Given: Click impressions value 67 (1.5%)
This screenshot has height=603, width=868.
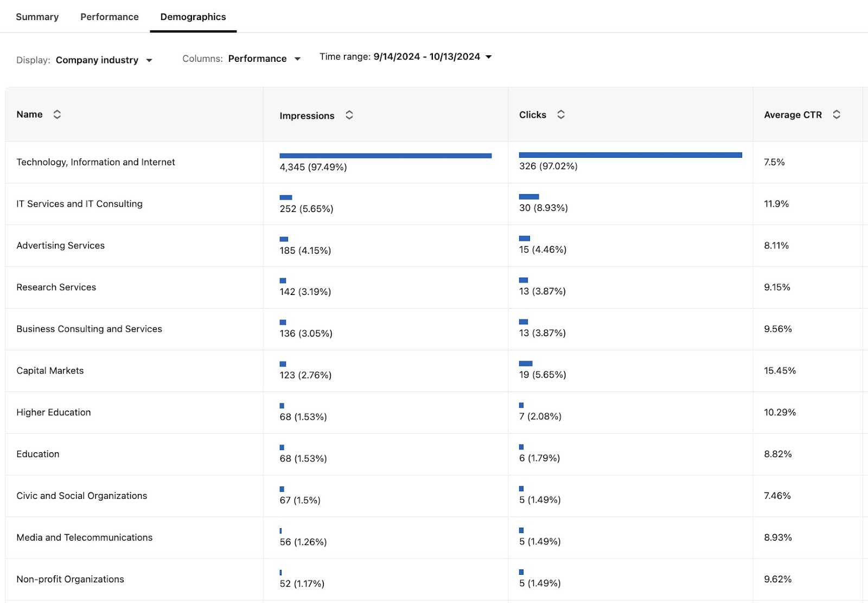Looking at the screenshot, I should click(x=300, y=501).
